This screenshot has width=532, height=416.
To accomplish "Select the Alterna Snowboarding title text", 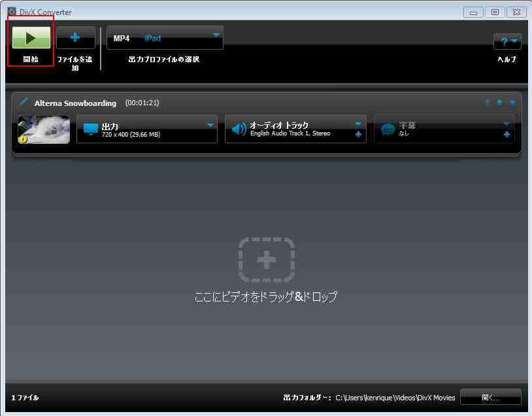I will click(75, 103).
